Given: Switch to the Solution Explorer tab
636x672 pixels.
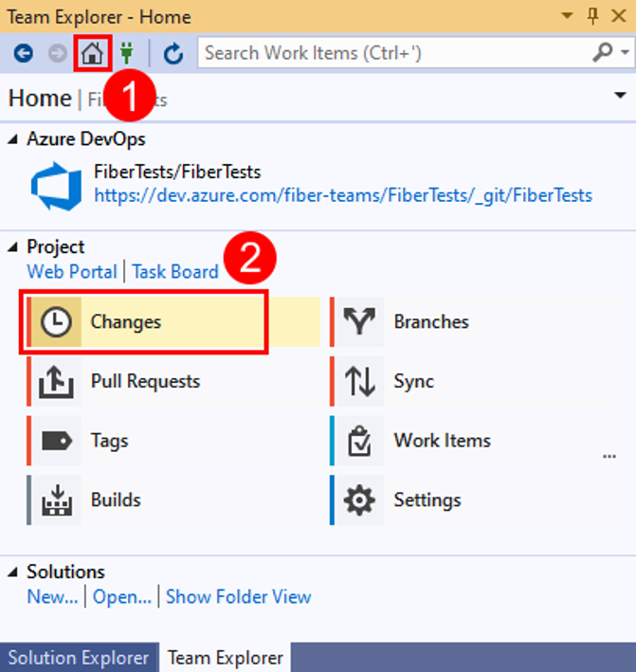Looking at the screenshot, I should pos(79,658).
